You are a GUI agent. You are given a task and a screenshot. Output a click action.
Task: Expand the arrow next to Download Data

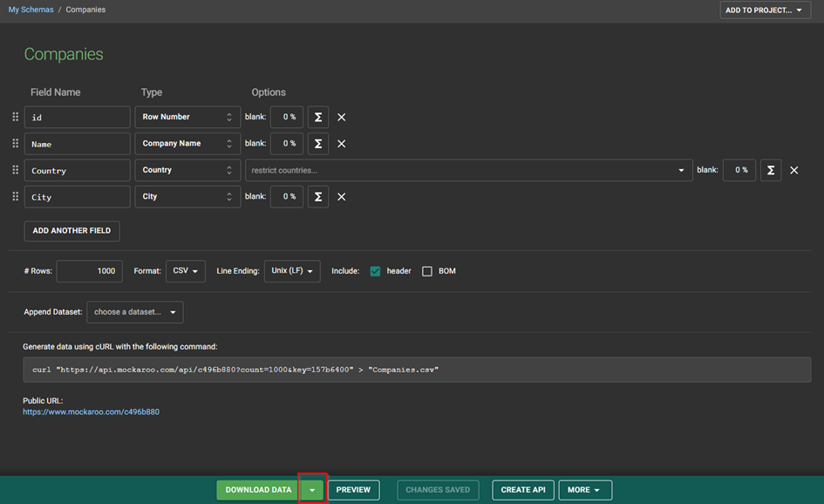pyautogui.click(x=312, y=490)
